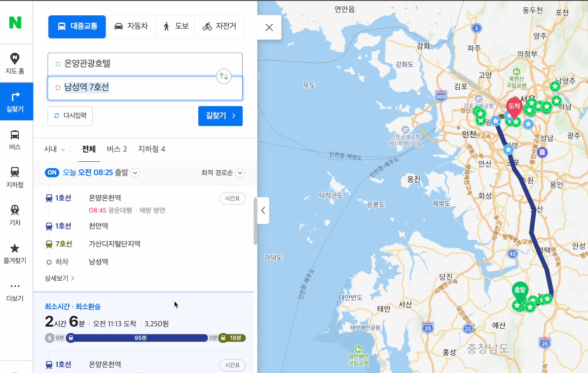
Task: Click 태안해안 국립공원 icon on map
Action: [x=359, y=349]
